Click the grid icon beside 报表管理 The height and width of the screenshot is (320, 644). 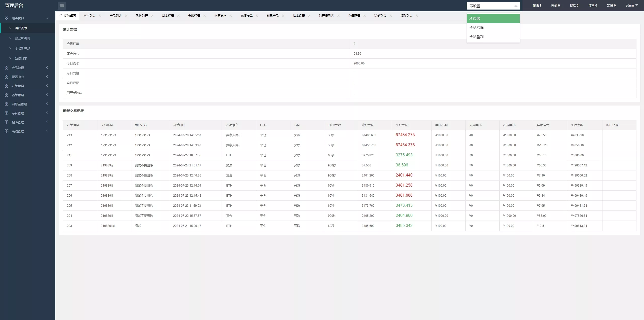(x=7, y=122)
